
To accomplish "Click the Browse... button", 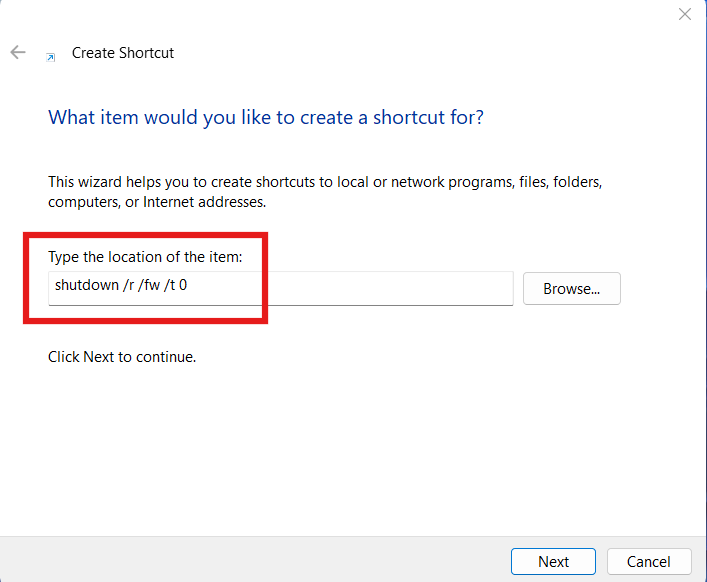I will click(x=571, y=289).
